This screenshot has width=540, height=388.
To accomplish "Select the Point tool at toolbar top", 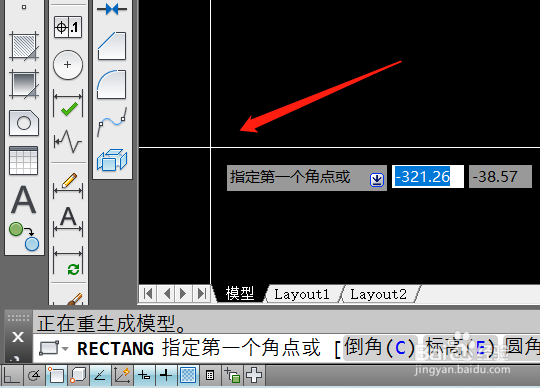I will [24, 7].
